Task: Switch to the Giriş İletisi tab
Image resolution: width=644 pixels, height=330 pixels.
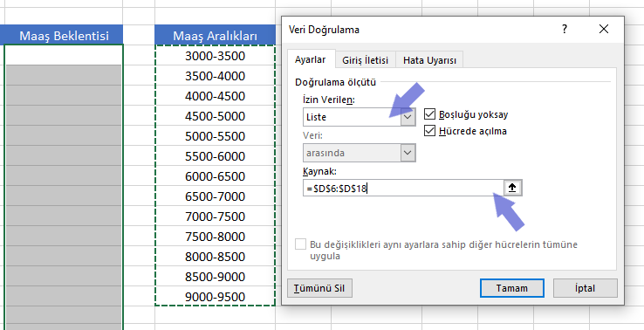Action: click(365, 60)
